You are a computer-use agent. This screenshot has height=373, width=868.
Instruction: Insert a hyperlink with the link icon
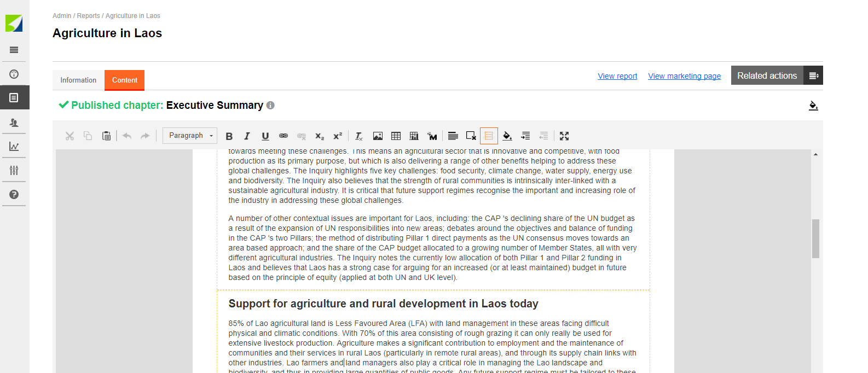[x=283, y=136]
